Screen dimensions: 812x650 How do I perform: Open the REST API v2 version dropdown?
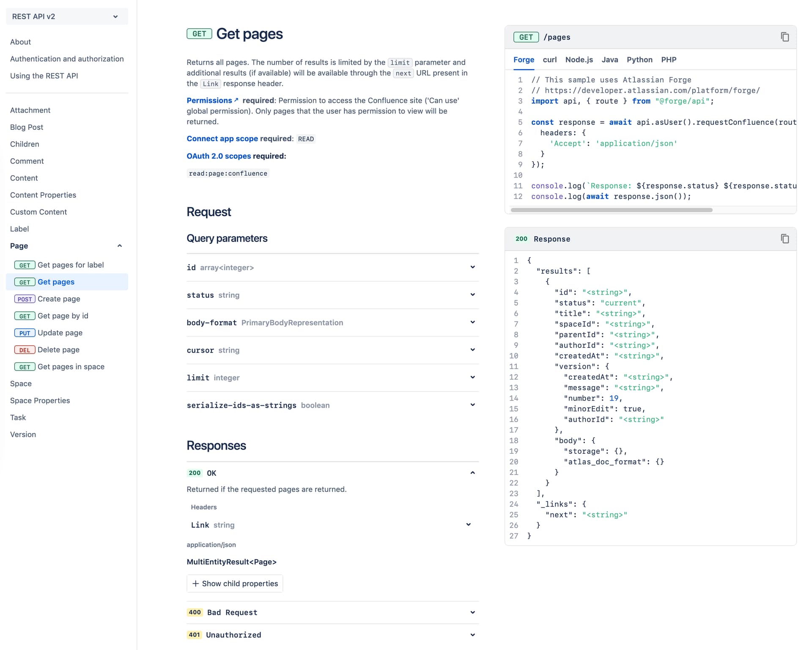(x=67, y=16)
